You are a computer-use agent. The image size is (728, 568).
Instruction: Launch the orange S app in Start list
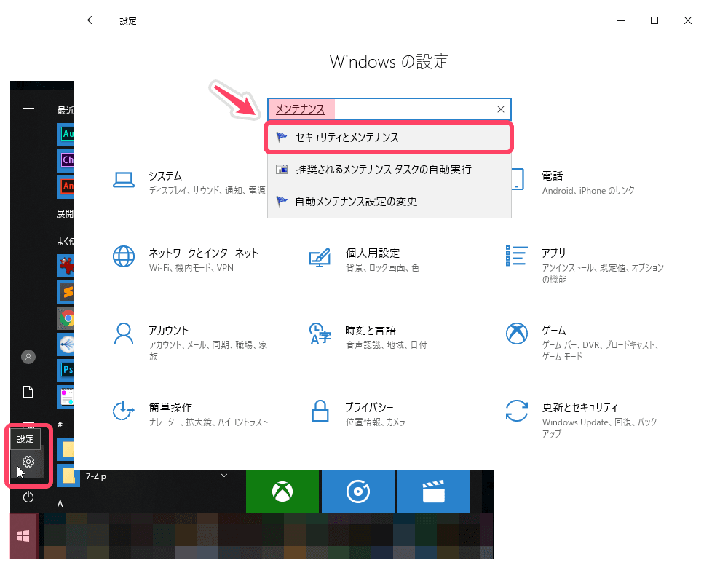(66, 292)
